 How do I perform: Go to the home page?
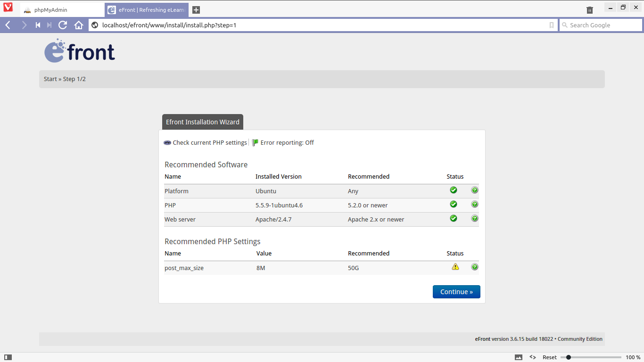[x=79, y=25]
